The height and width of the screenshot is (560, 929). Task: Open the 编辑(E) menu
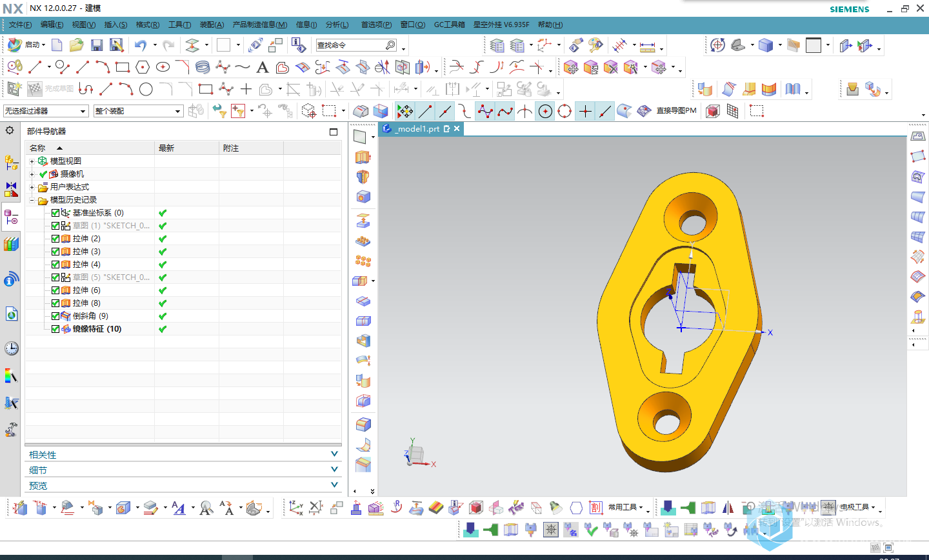(52, 25)
